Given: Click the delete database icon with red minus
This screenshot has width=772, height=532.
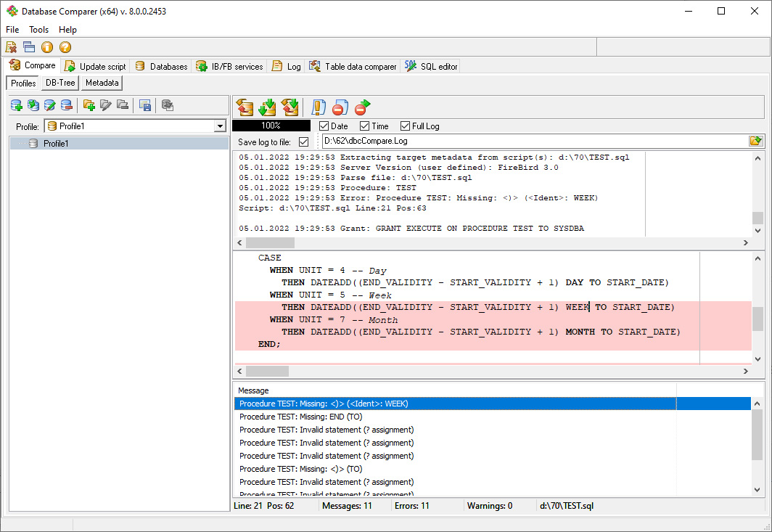Looking at the screenshot, I should coord(66,105).
